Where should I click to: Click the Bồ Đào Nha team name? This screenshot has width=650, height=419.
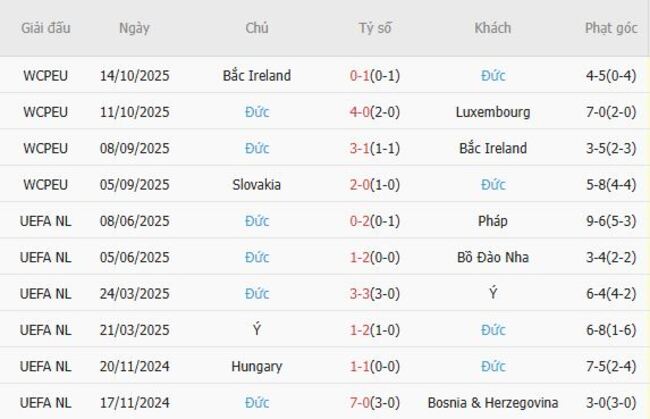tap(492, 258)
